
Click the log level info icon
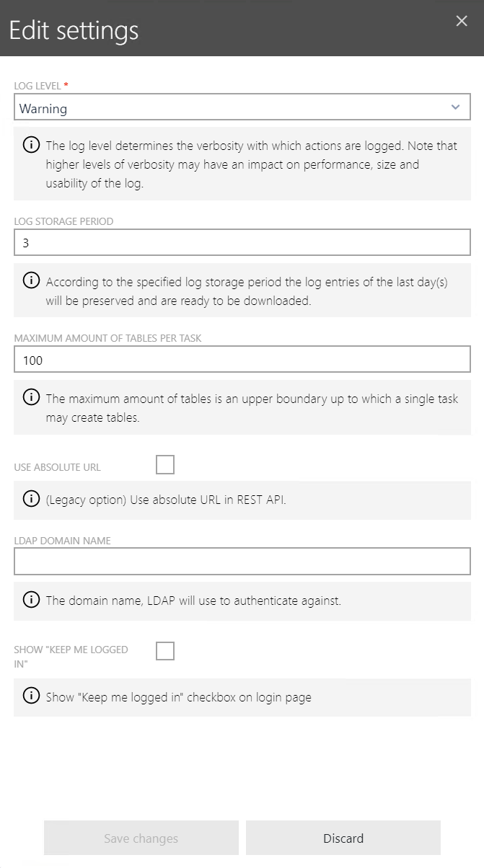pyautogui.click(x=30, y=145)
